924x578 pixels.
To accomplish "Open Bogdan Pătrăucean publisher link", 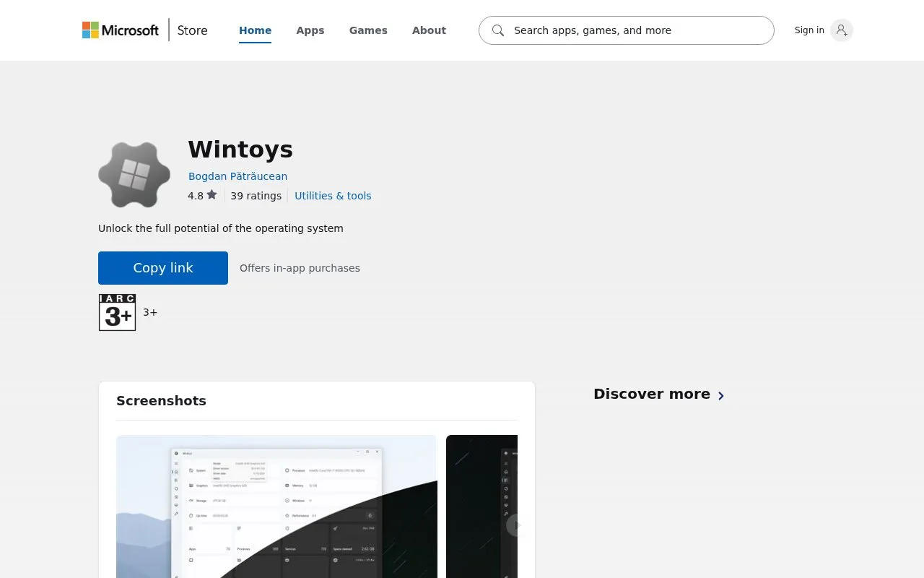I will (237, 176).
